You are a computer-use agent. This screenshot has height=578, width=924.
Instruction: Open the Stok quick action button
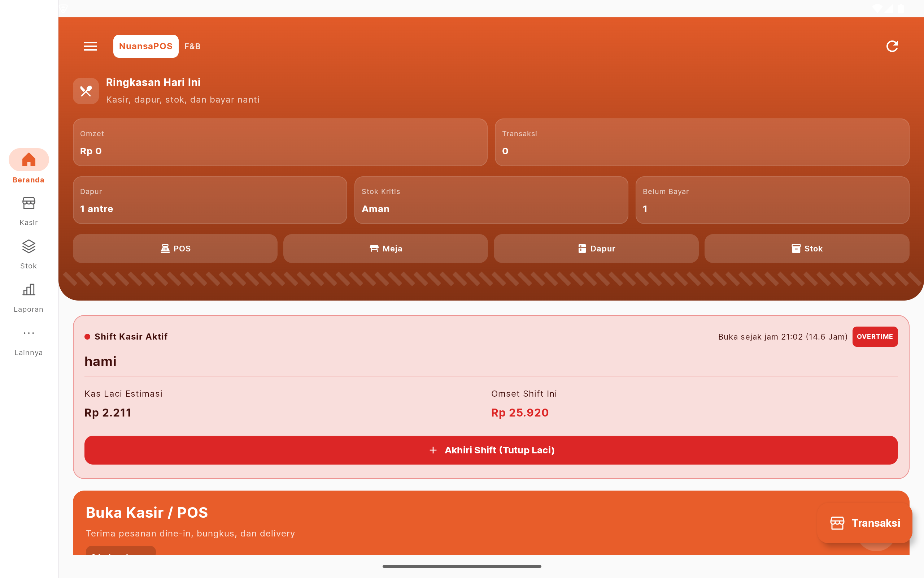[x=807, y=249]
